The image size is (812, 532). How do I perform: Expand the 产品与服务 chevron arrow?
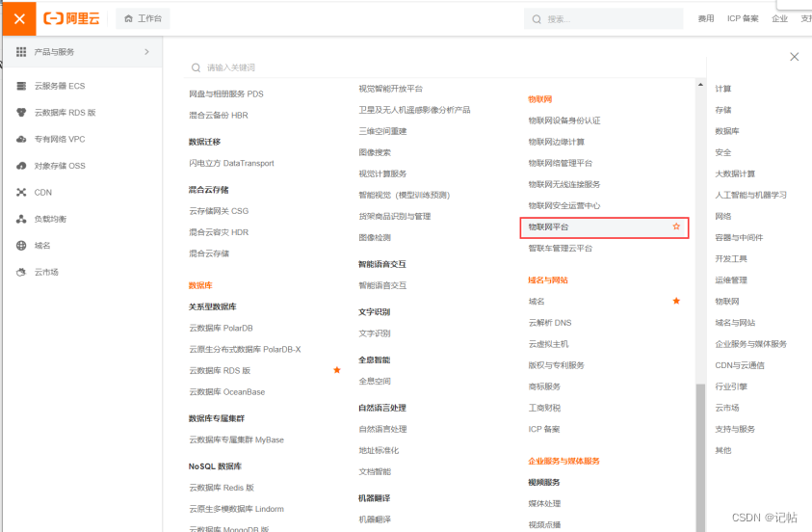[x=146, y=52]
